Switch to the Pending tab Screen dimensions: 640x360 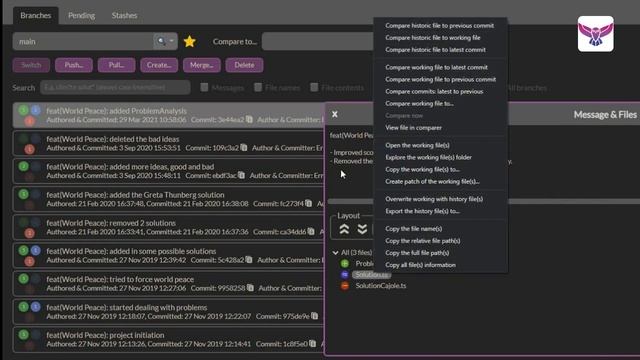[81, 16]
